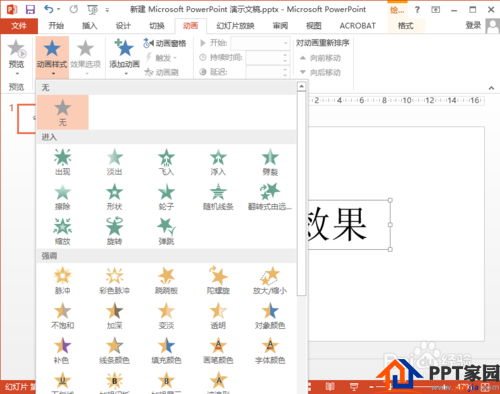Choose the 放大/缩小 grow/shrink effect
Viewport: 500px width, 394px height.
tap(270, 281)
